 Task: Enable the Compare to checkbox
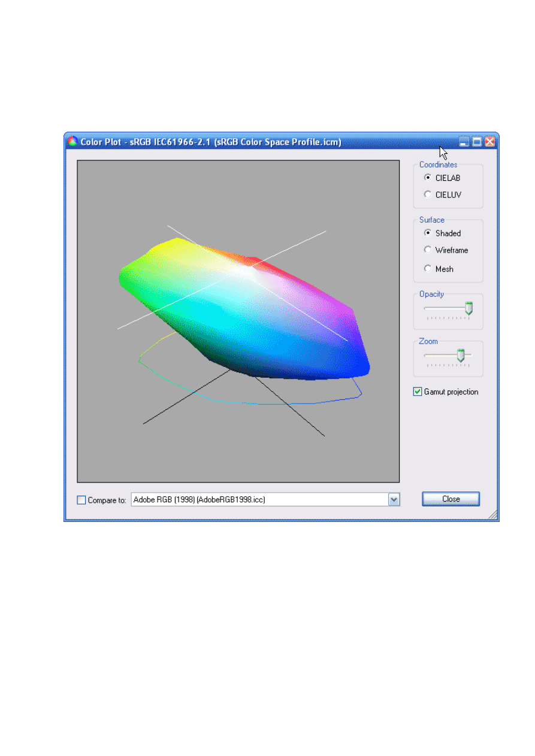(x=82, y=500)
